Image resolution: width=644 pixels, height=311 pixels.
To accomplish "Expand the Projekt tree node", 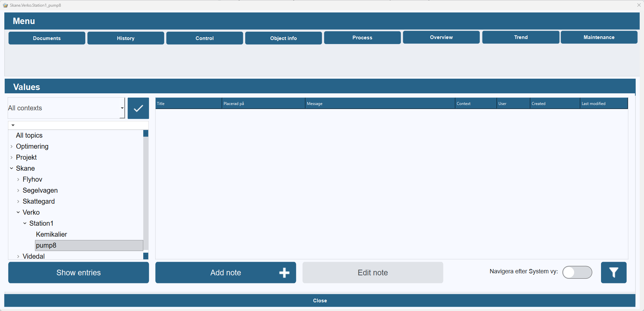I will [x=12, y=157].
